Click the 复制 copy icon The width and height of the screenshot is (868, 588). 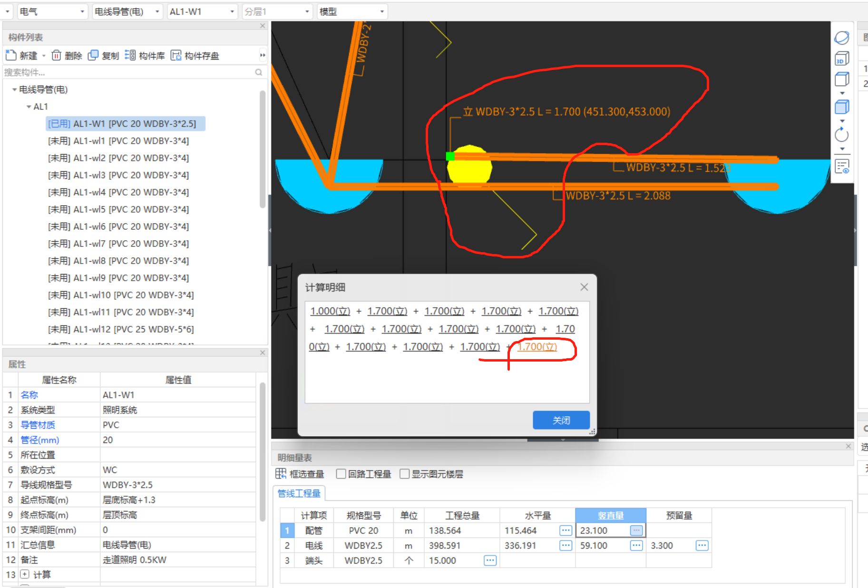click(93, 56)
